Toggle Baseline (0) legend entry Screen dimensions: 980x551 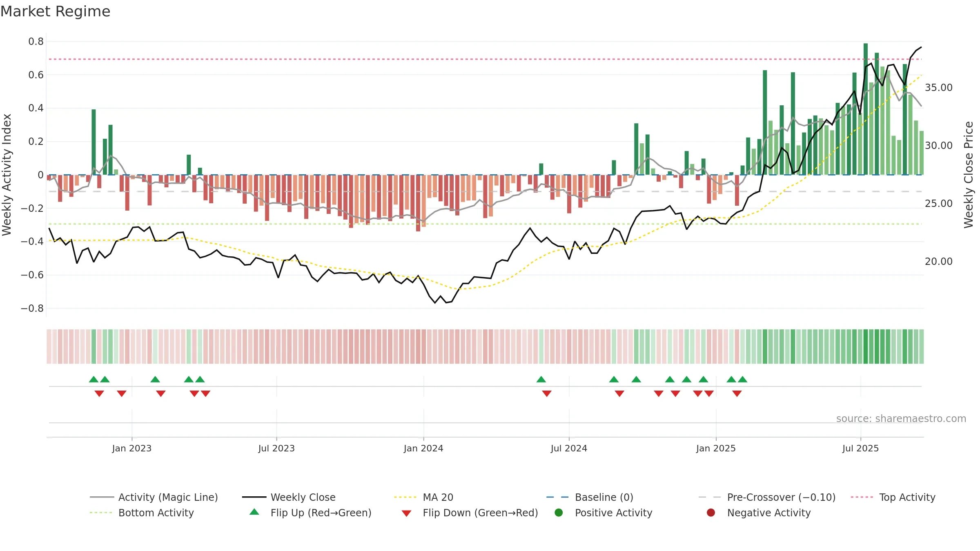click(590, 497)
